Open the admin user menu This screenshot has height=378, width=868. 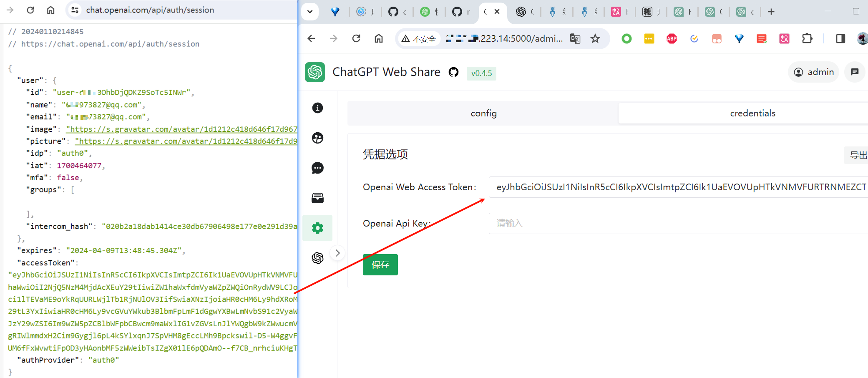[813, 72]
